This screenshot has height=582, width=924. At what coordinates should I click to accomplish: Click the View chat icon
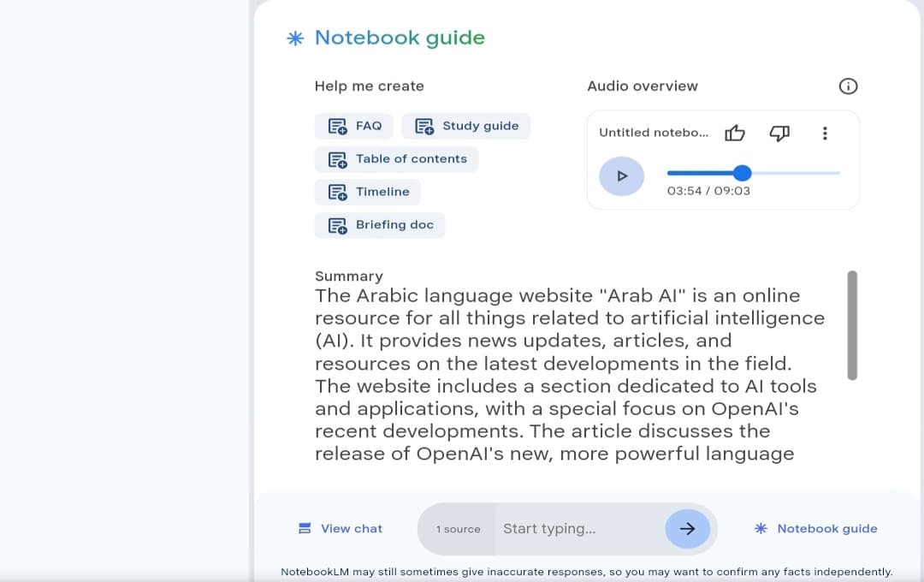[305, 529]
